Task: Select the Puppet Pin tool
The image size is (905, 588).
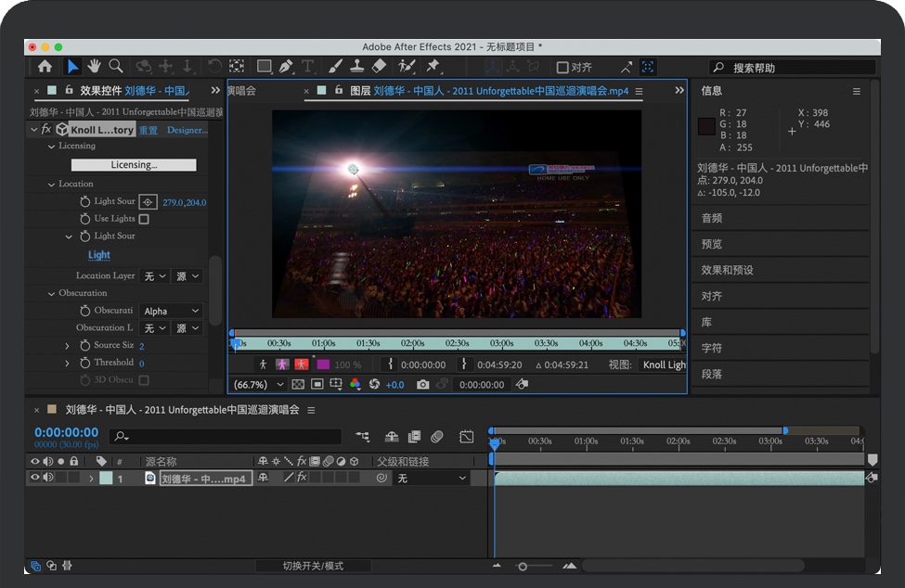Action: (433, 66)
